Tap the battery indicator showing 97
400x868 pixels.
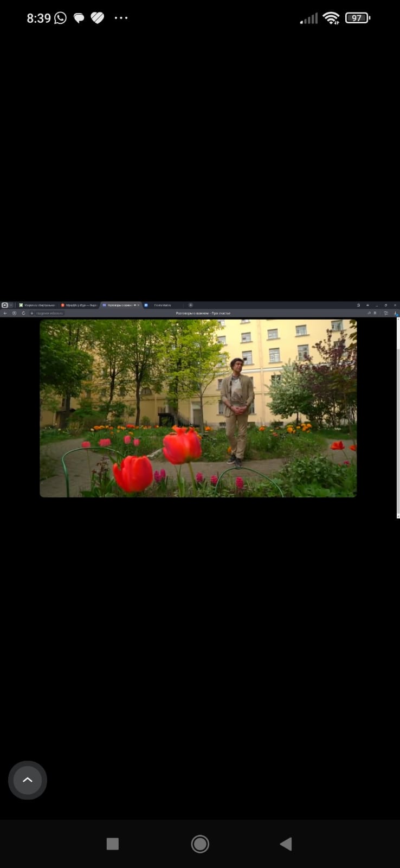point(357,18)
